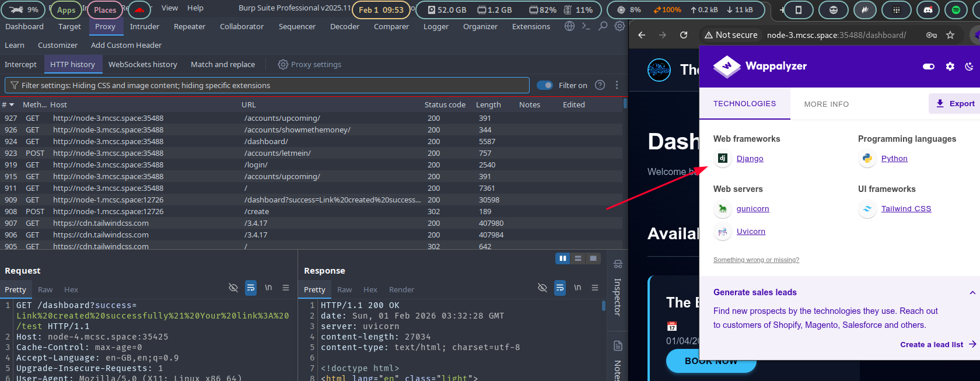Open the MORE INFO tab in Wappalyzer
980x381 pixels.
[x=826, y=104]
